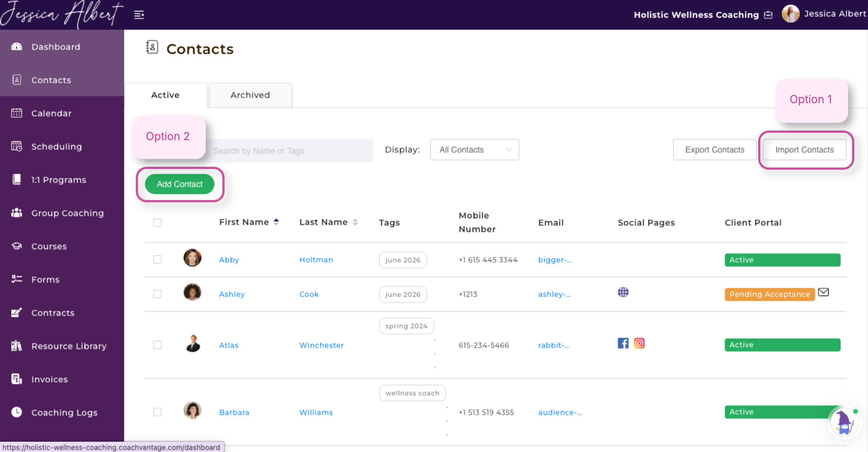Click Facebook icon in Atlas Winchester row
The image size is (868, 452).
coord(623,343)
